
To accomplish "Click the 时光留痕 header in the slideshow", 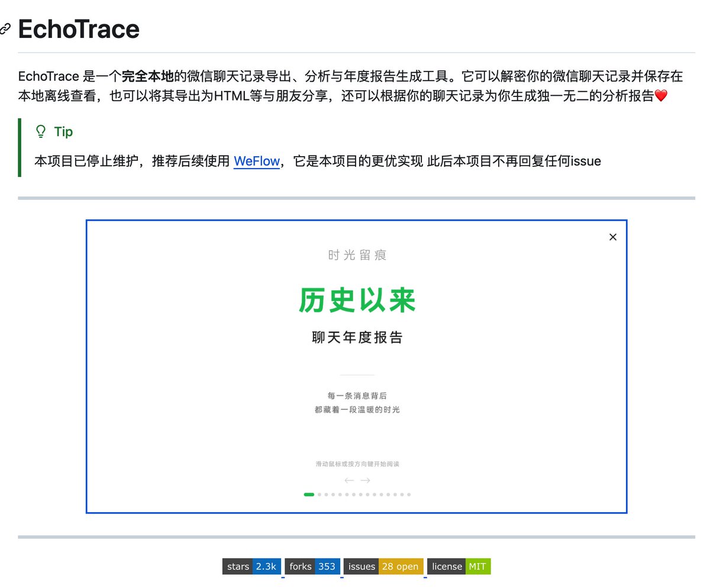I will (x=356, y=255).
